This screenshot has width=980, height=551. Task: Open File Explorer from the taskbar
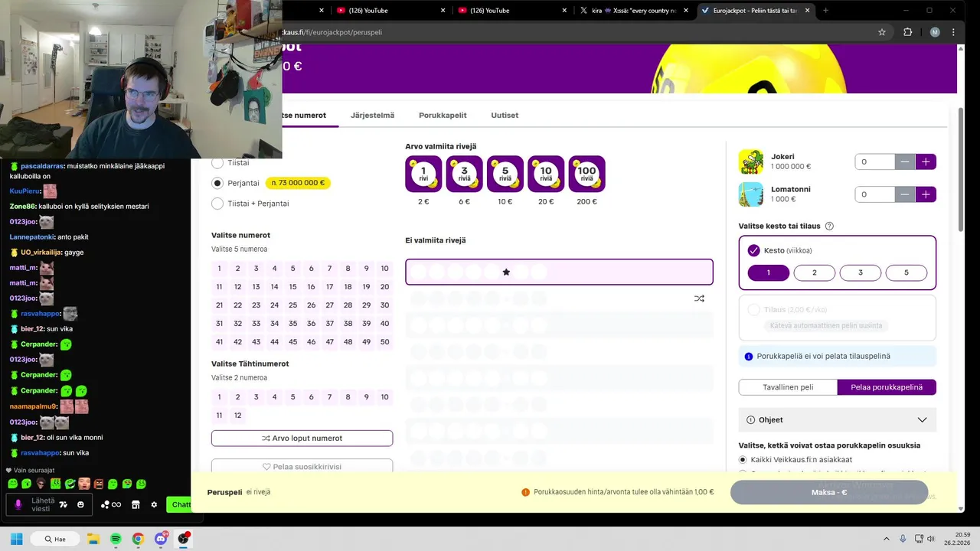(x=93, y=539)
